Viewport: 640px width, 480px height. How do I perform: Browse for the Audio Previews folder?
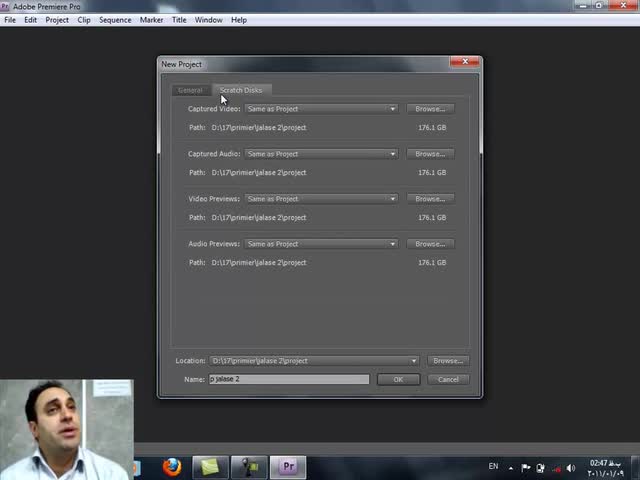tap(430, 244)
